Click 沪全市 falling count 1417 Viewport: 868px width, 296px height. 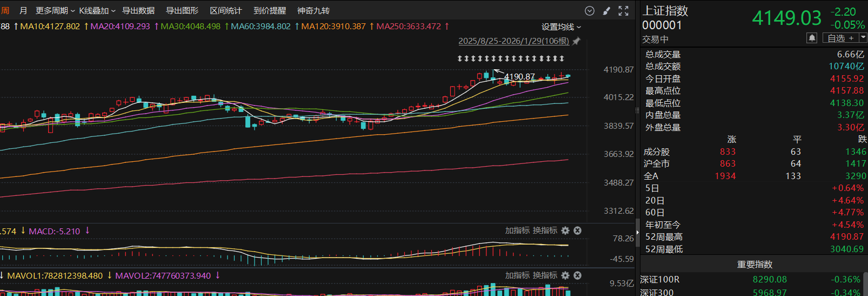[x=856, y=164]
